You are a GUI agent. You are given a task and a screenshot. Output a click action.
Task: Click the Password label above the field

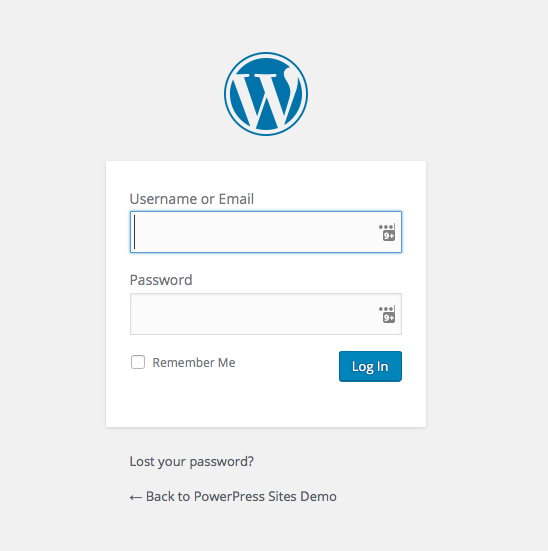coord(161,280)
